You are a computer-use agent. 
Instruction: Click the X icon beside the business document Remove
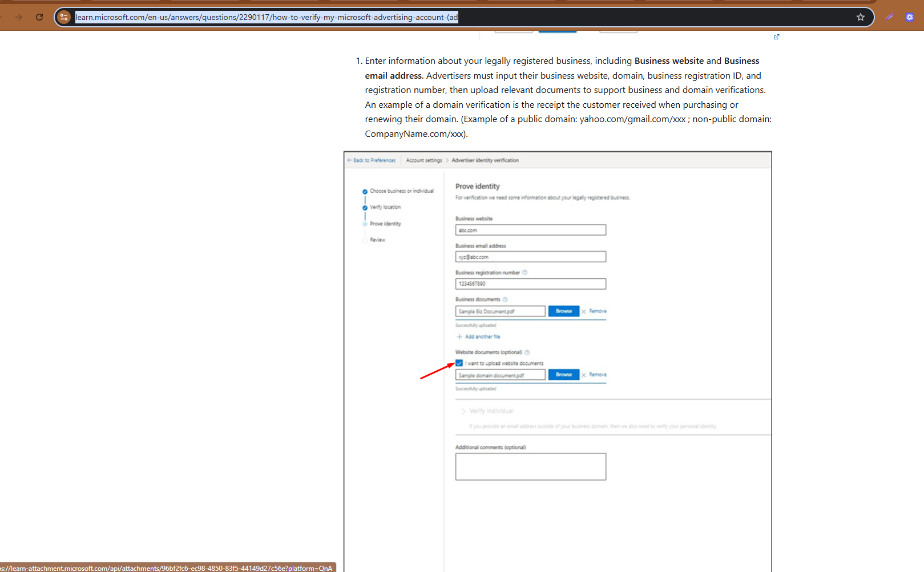click(584, 311)
